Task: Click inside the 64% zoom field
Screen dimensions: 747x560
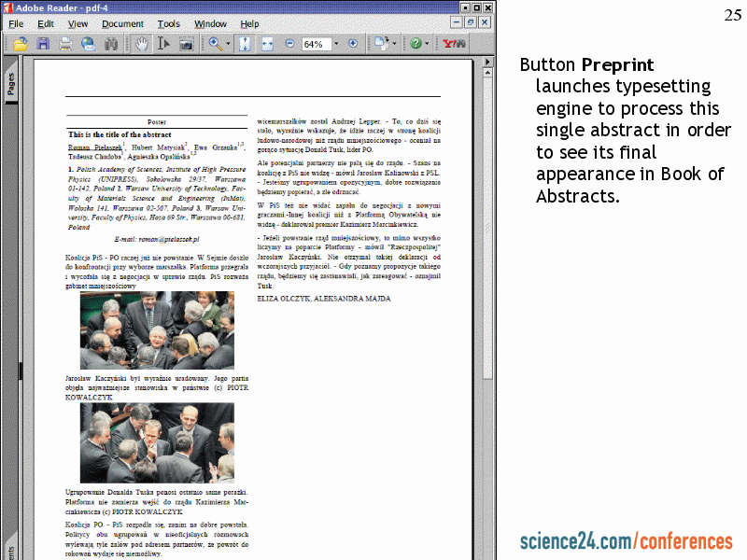Action: tap(314, 44)
